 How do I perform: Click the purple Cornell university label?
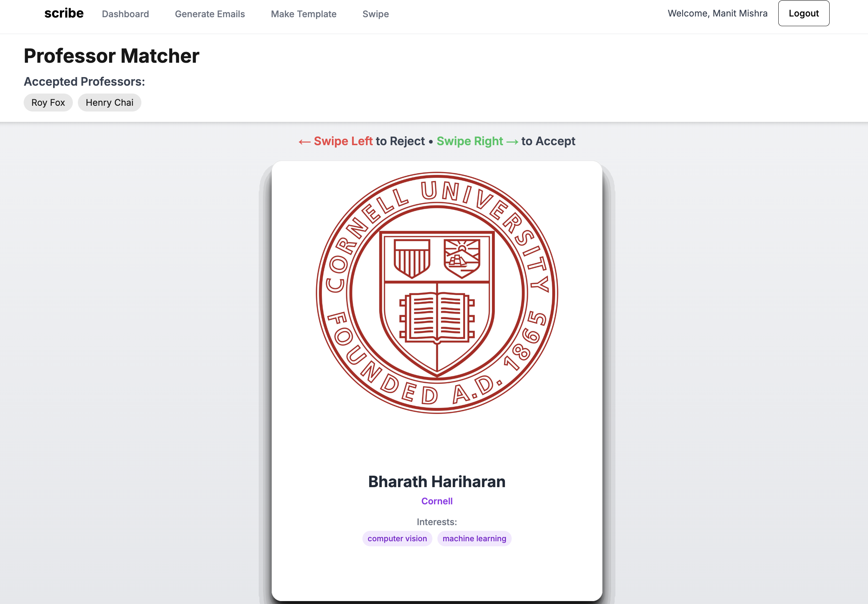(x=437, y=501)
